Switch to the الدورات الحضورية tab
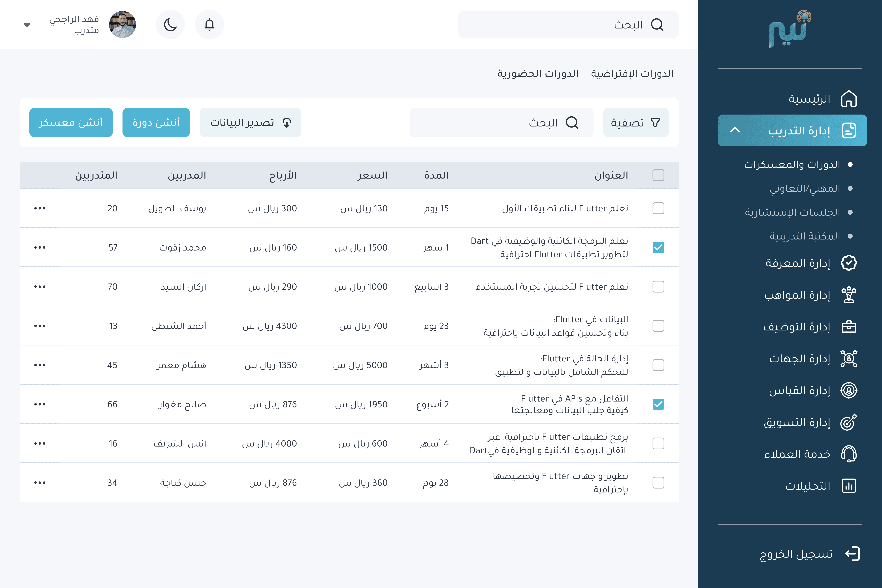882x588 pixels. 538,73
